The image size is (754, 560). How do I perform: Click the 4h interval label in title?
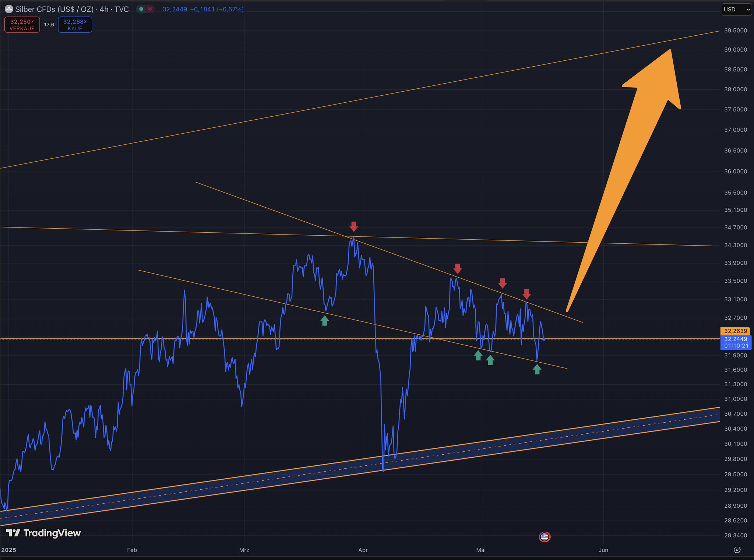pos(104,9)
